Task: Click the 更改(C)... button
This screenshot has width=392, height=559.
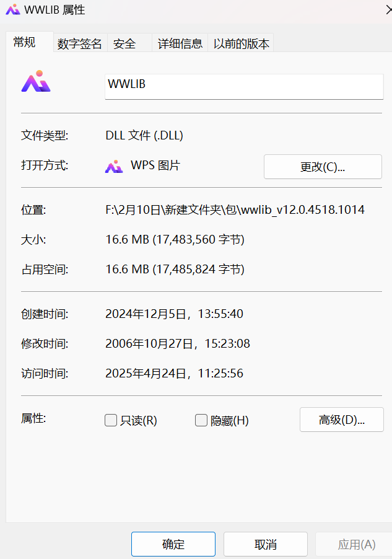Action: click(323, 167)
